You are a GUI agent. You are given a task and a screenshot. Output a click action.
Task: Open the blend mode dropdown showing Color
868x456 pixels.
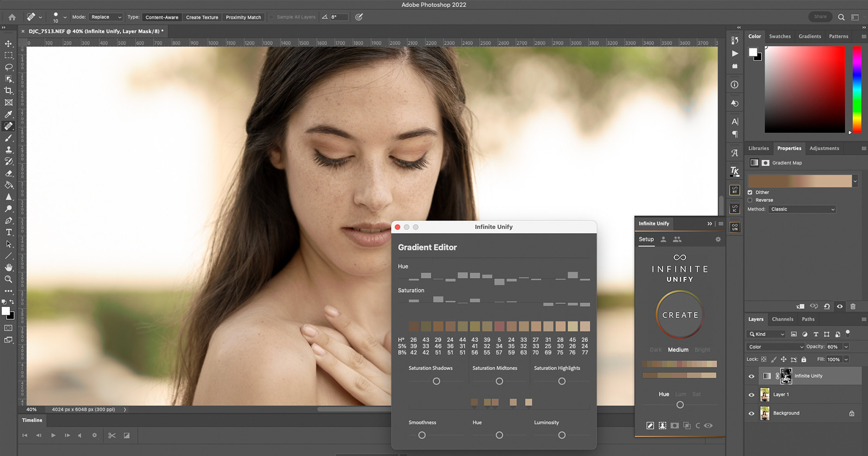(x=775, y=347)
